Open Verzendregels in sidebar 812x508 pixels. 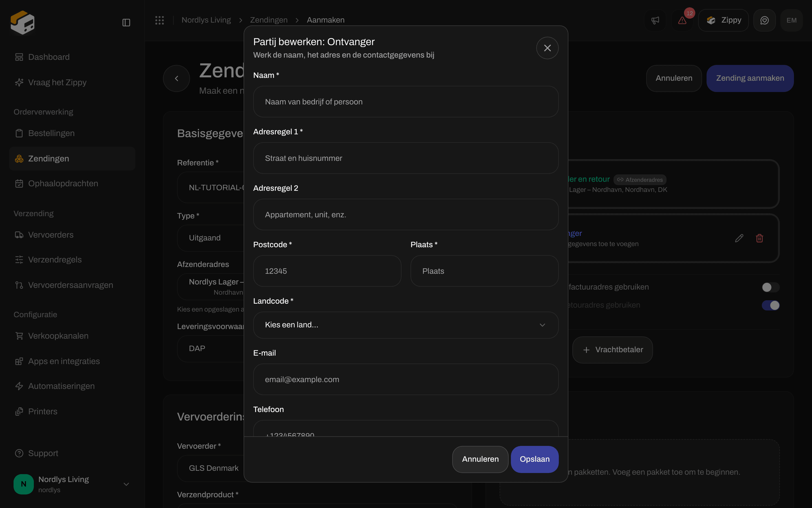coord(72,260)
